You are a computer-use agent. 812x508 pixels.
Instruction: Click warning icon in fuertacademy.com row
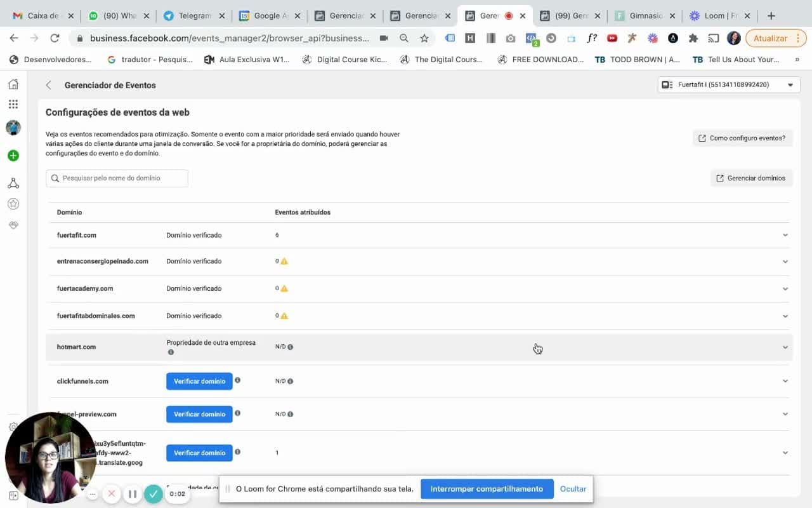click(x=284, y=288)
